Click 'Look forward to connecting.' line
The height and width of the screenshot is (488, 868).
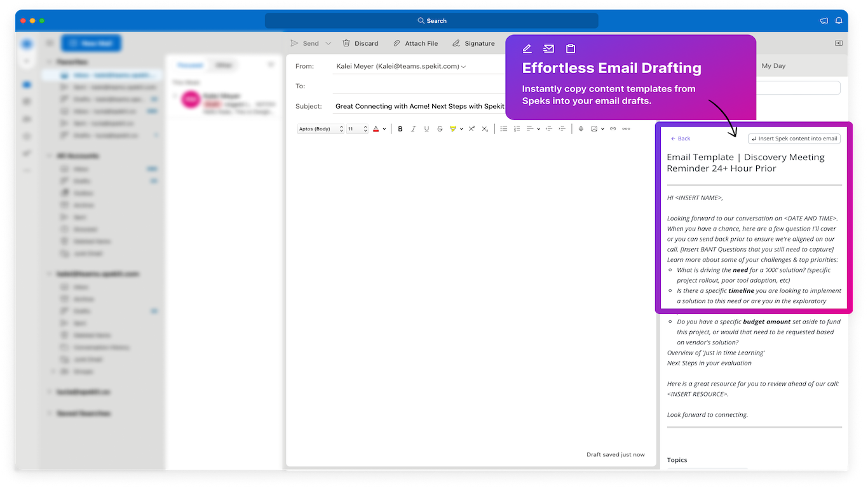(707, 414)
